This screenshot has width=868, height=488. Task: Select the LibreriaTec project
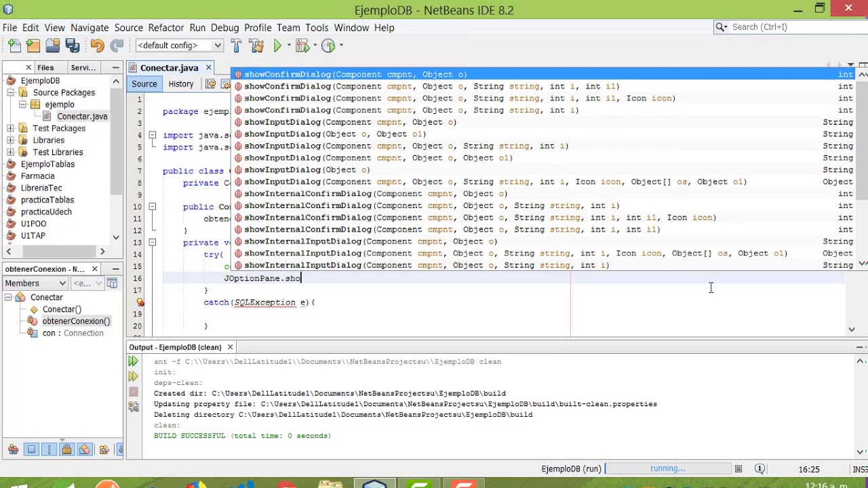(x=41, y=188)
